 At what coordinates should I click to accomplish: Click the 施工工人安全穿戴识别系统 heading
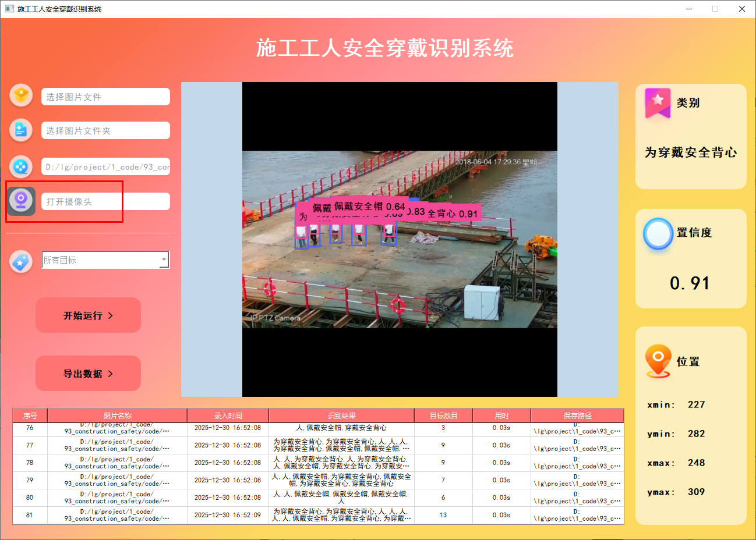point(385,48)
